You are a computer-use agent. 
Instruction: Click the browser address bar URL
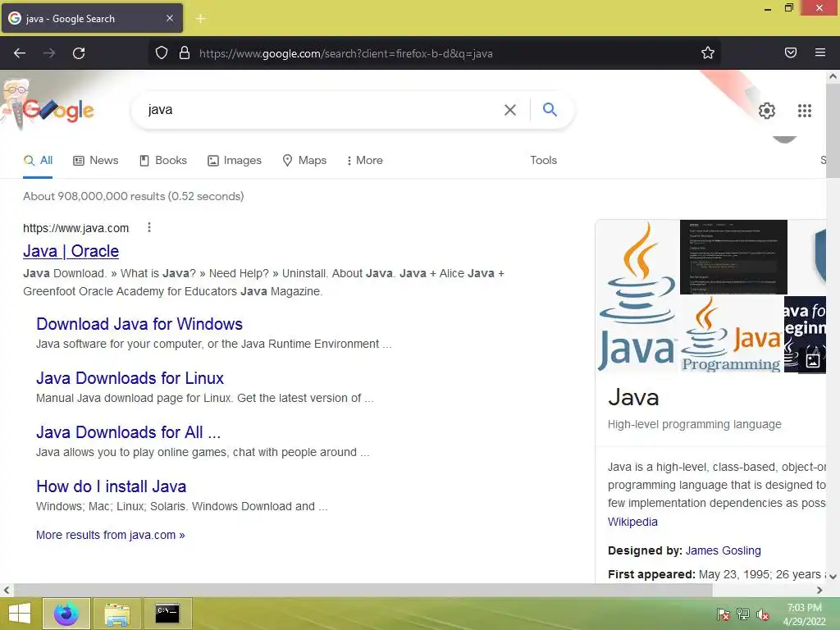point(345,53)
